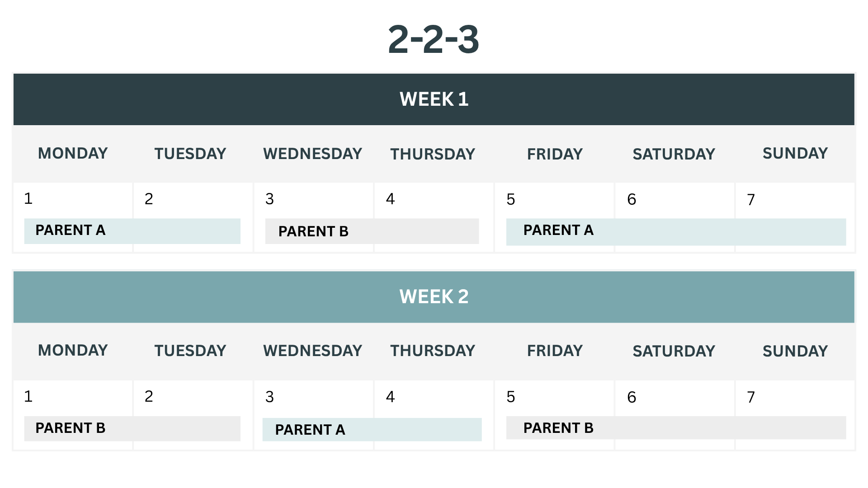Click day number 6 in Week 2
This screenshot has height=488, width=868.
632,398
